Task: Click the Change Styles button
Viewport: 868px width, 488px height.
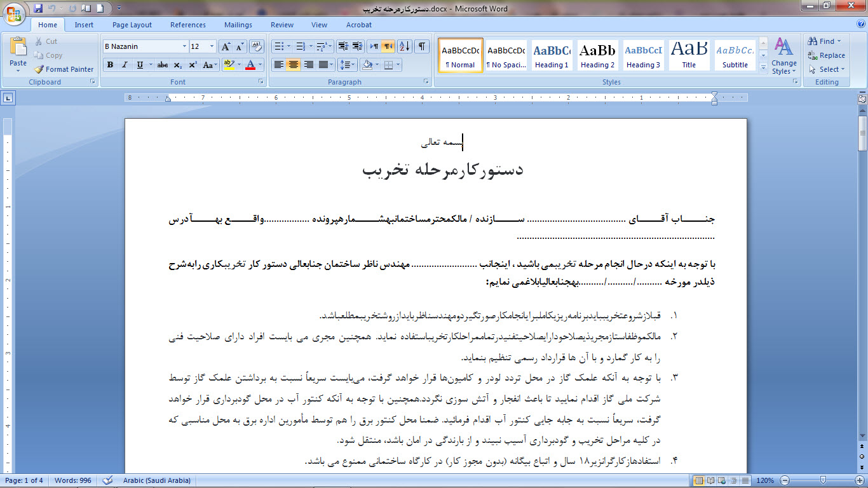Action: (x=783, y=56)
